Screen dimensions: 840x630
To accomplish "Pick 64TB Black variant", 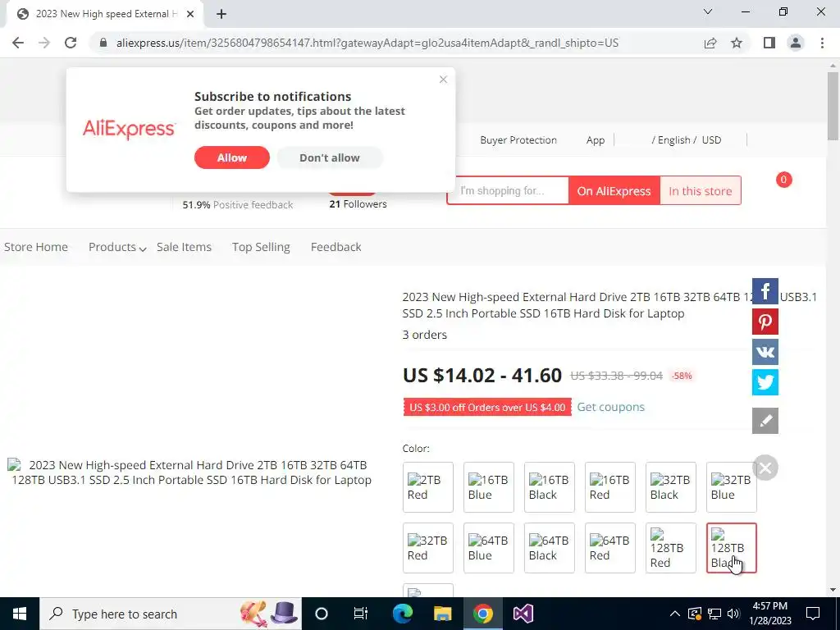I will (x=549, y=548).
